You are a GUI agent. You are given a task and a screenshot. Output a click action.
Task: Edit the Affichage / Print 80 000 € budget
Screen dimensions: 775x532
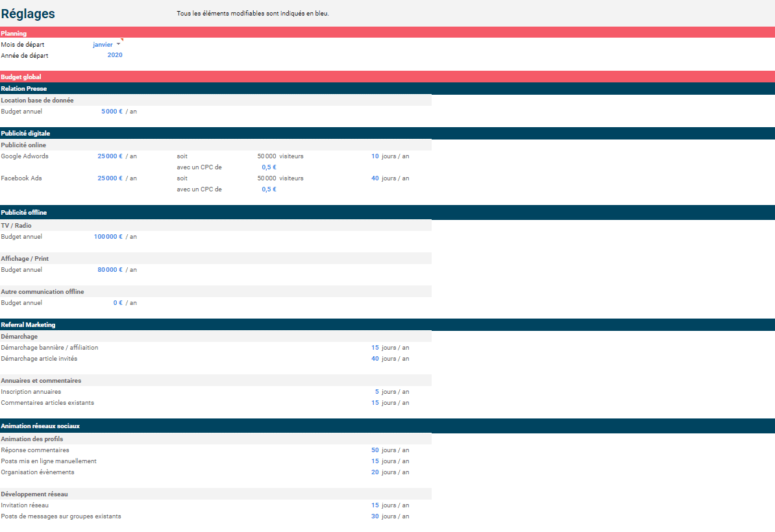point(110,270)
